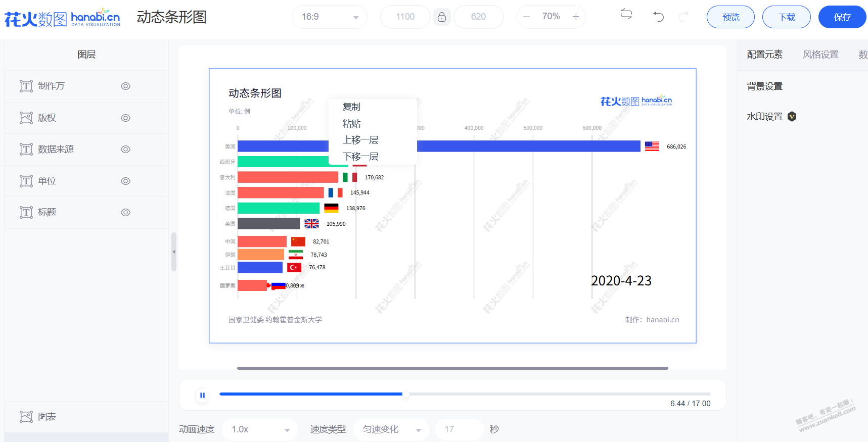Click the hanabi logo inside the chart canvas
The width and height of the screenshot is (868, 442).
[636, 101]
